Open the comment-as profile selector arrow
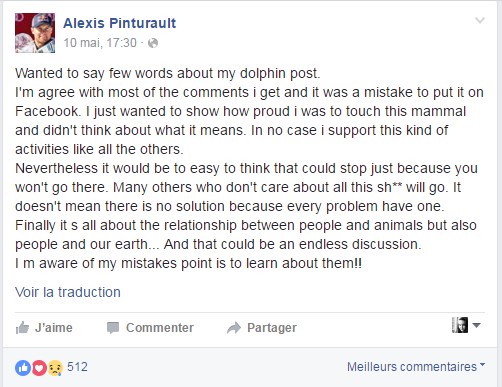 477,325
